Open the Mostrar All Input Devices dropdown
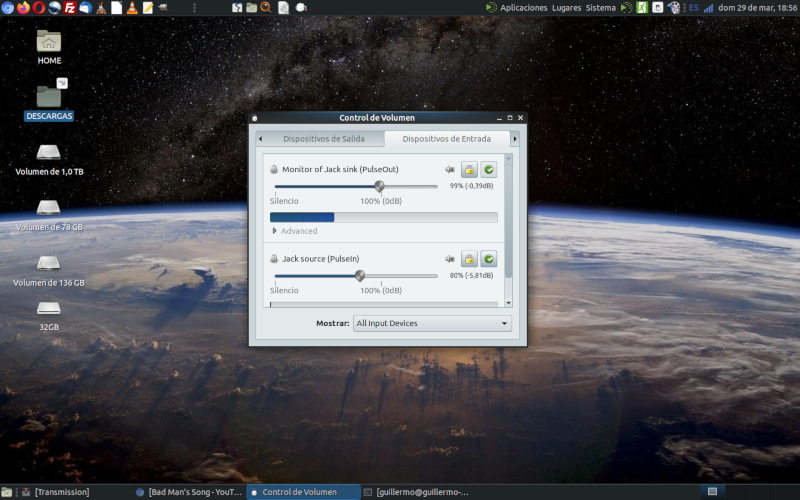This screenshot has width=800, height=500. (x=432, y=323)
